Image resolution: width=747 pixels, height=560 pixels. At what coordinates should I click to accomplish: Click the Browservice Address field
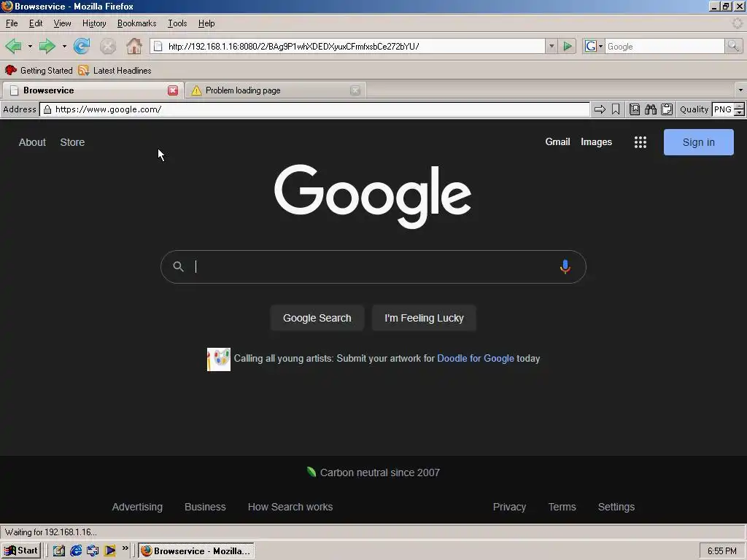(314, 109)
